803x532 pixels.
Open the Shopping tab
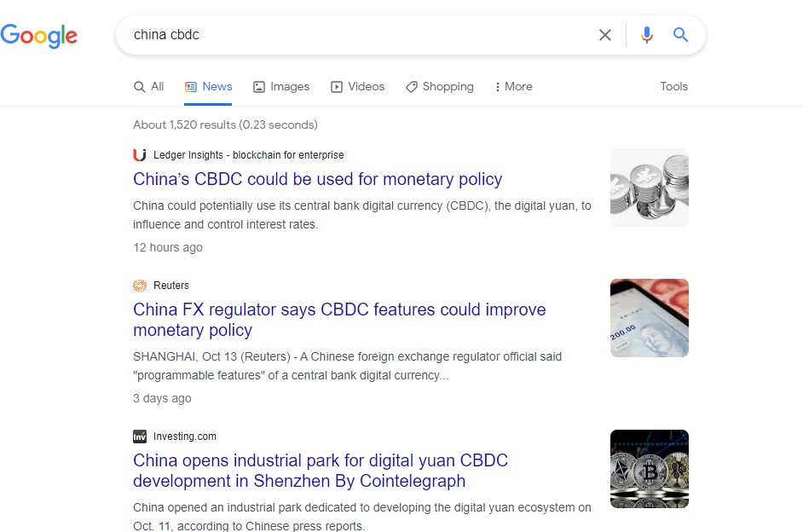(439, 86)
